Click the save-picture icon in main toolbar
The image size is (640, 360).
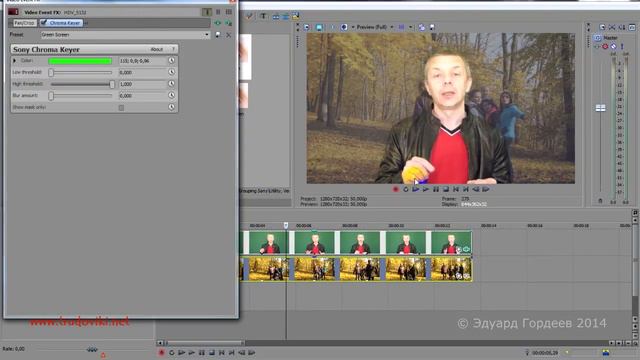pyautogui.click(x=296, y=16)
